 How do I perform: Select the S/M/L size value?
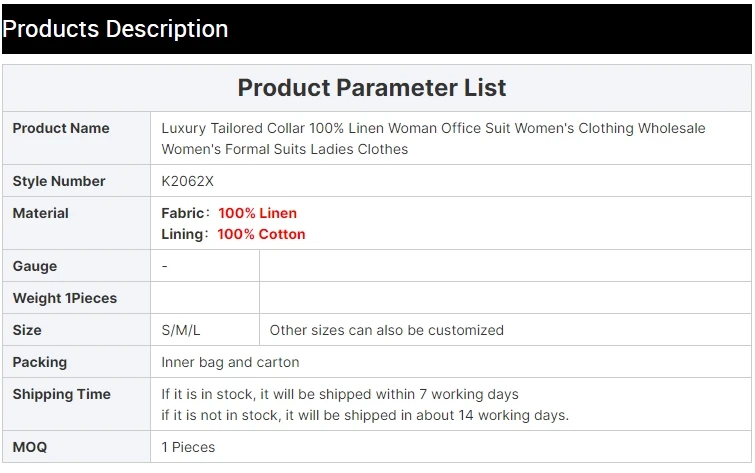tap(181, 330)
